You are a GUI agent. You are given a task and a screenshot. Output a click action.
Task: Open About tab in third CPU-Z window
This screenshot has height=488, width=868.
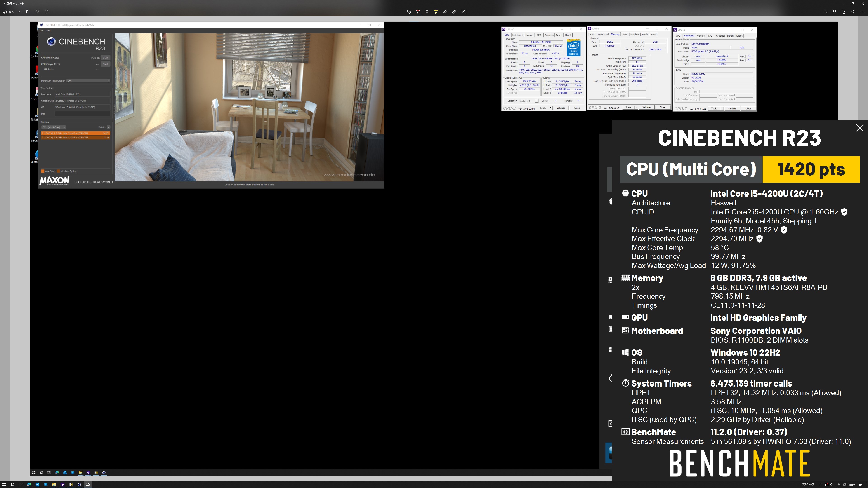click(x=739, y=36)
